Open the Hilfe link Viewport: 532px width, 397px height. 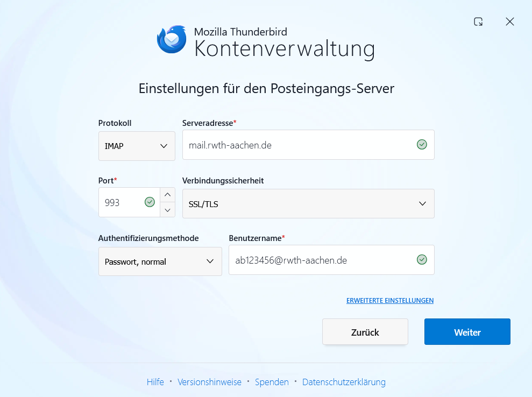click(x=155, y=382)
